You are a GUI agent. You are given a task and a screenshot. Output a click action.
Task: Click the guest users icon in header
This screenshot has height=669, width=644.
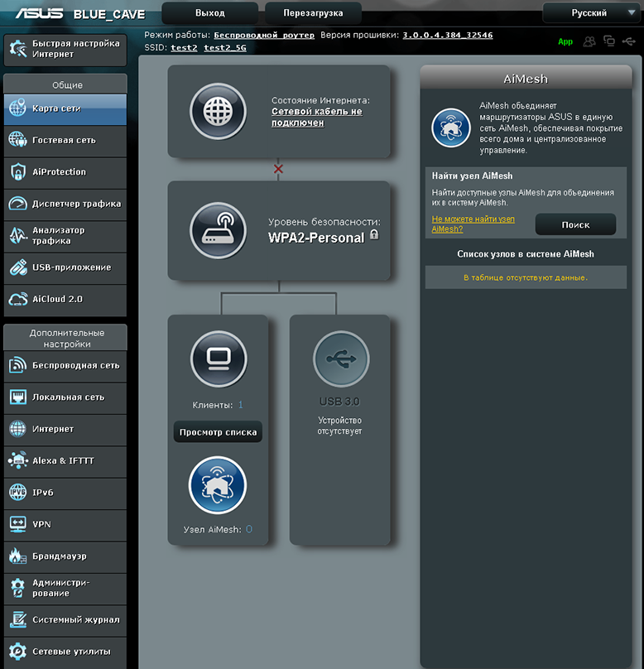click(x=589, y=41)
